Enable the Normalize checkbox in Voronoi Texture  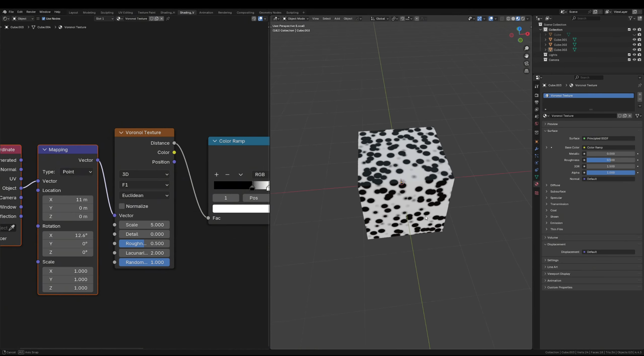(x=122, y=206)
